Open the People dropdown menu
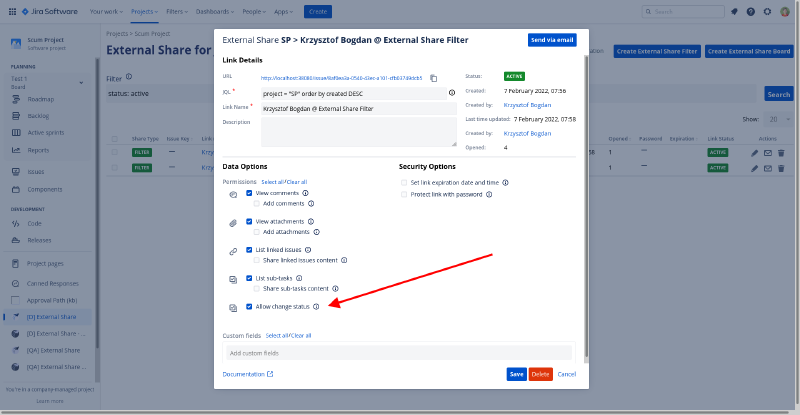 tap(254, 11)
